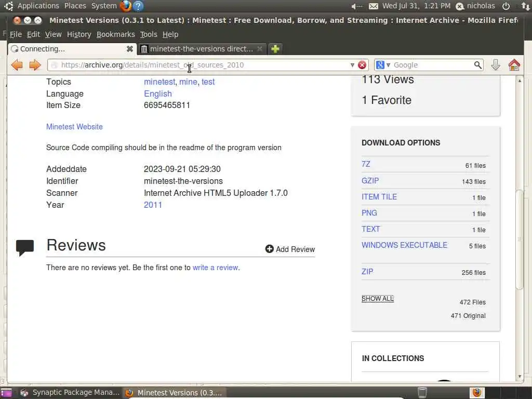Click Minetest Versions taskbar button

pos(174,393)
